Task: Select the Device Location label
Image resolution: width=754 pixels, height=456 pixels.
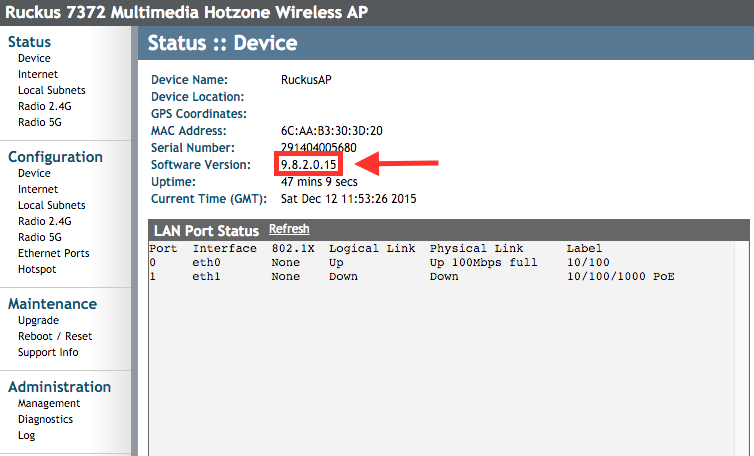Action: (x=198, y=97)
